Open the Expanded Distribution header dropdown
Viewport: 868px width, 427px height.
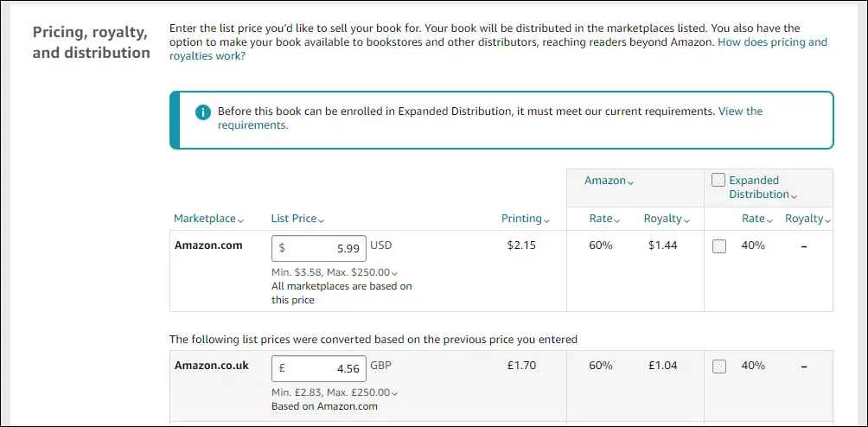tap(763, 187)
